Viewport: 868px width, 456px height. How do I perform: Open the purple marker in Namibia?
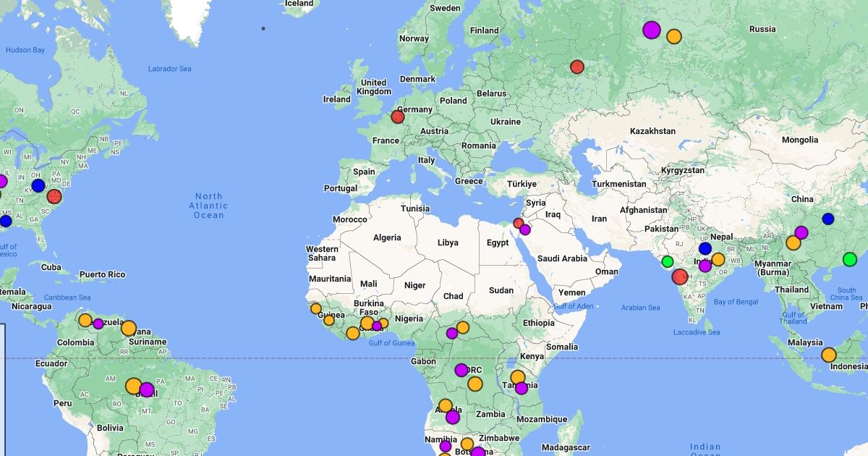[x=446, y=446]
